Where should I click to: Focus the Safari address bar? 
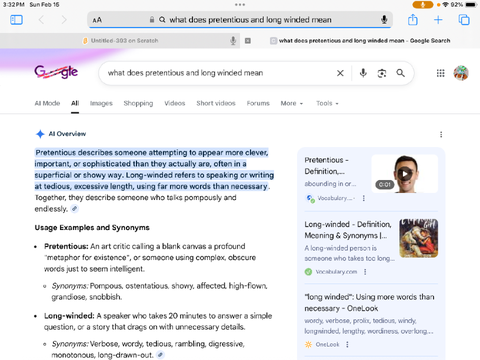(240, 20)
